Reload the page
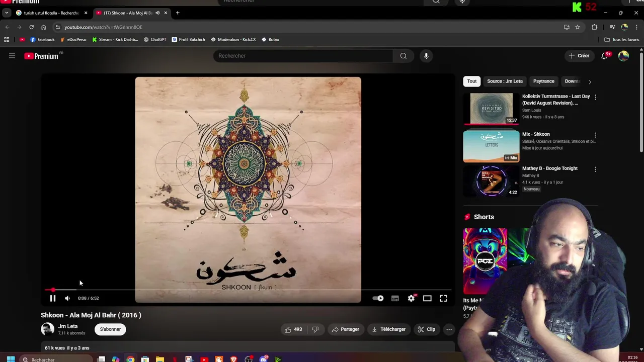 point(31,27)
